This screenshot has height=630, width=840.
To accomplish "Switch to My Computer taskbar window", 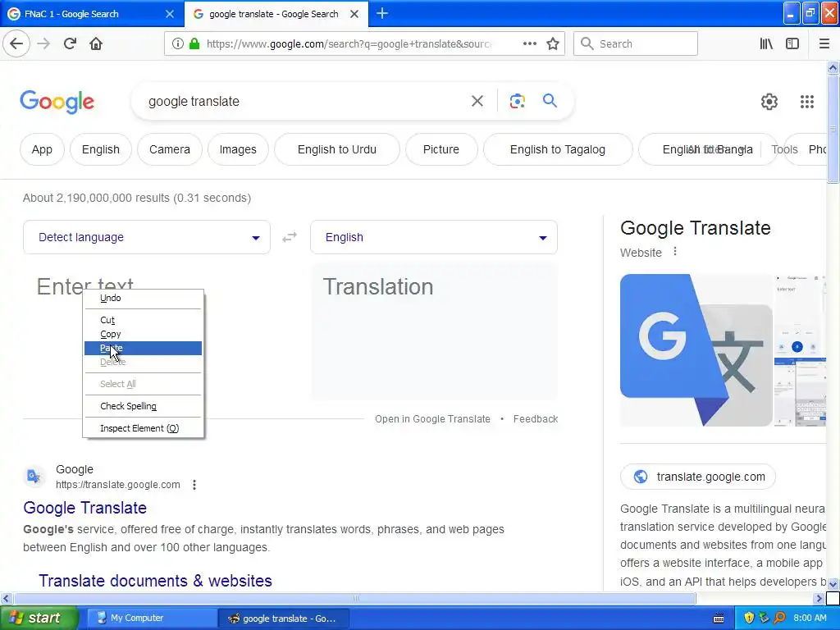I will (151, 619).
